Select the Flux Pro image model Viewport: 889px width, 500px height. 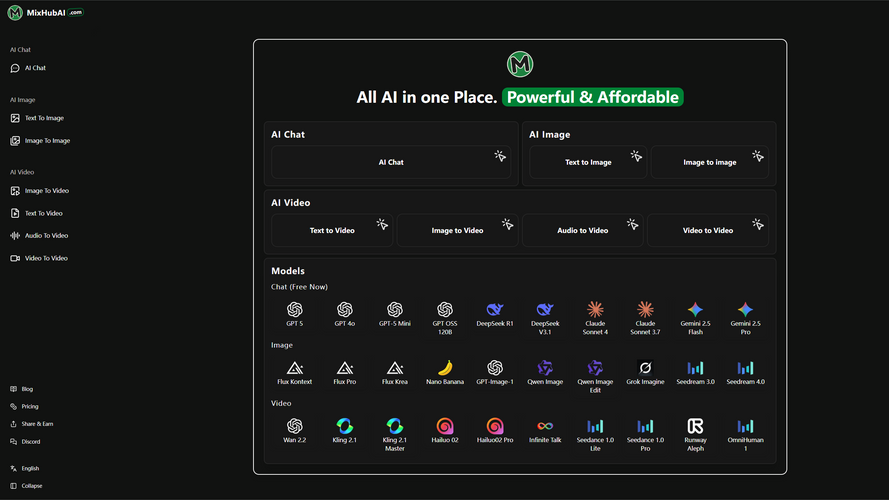pos(345,372)
